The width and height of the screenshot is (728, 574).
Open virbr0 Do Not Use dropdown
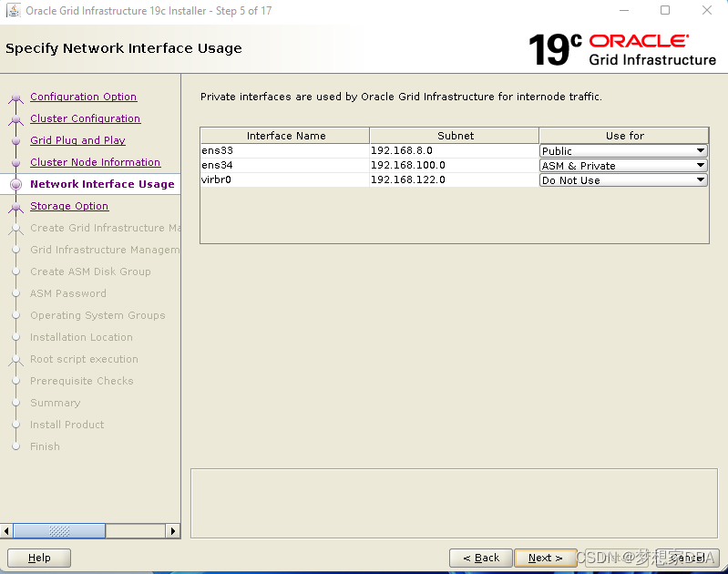623,179
